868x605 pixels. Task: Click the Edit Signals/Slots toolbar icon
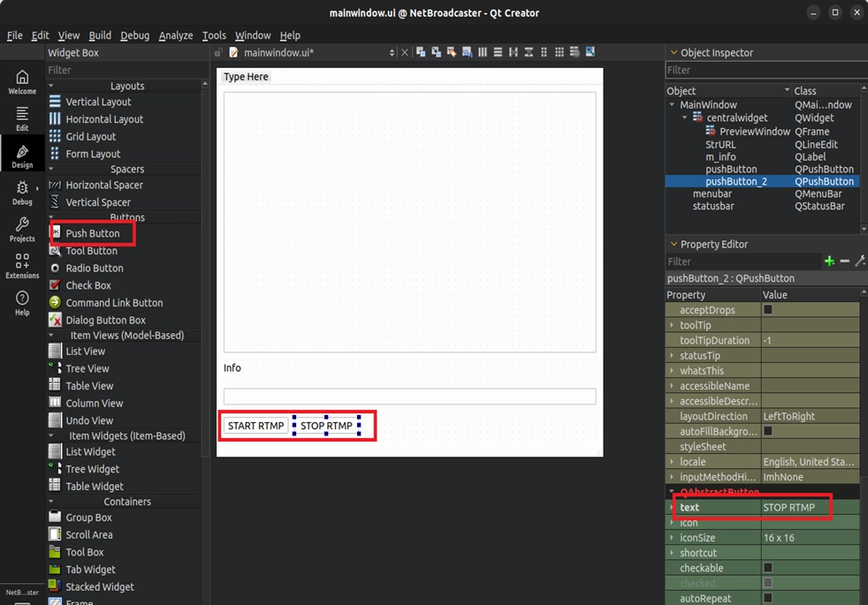coord(437,52)
